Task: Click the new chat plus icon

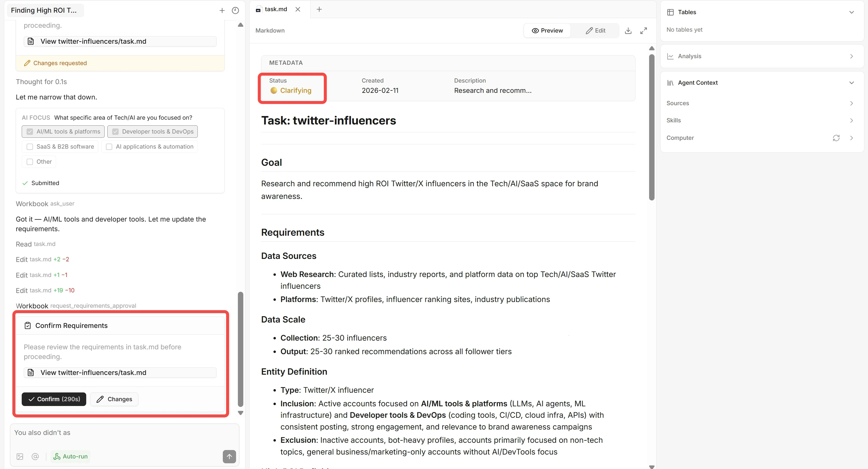Action: pyautogui.click(x=222, y=11)
